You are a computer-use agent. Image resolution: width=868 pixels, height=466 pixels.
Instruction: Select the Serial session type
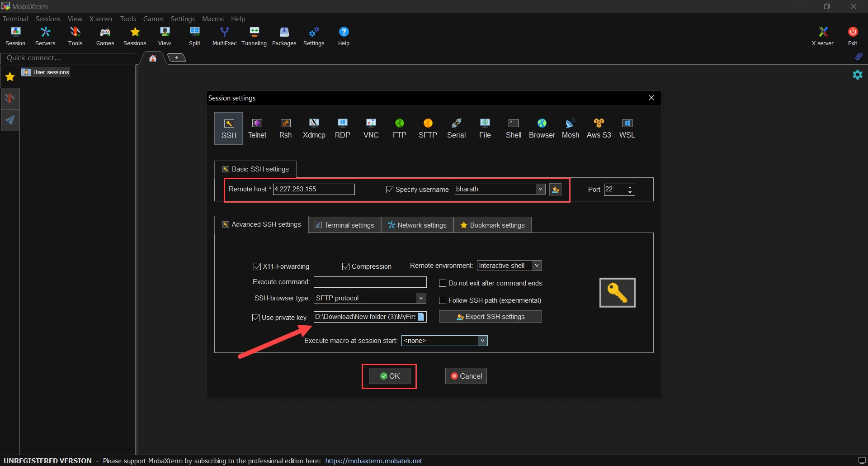click(x=457, y=128)
